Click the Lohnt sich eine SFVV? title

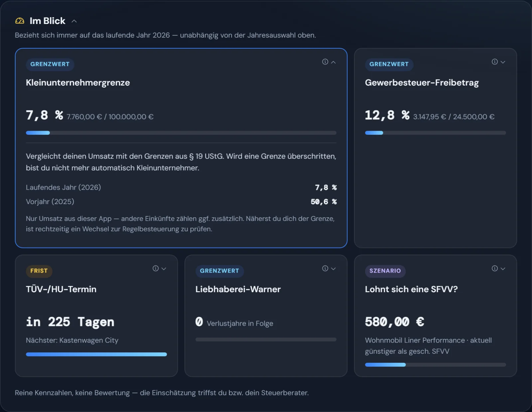click(x=411, y=289)
